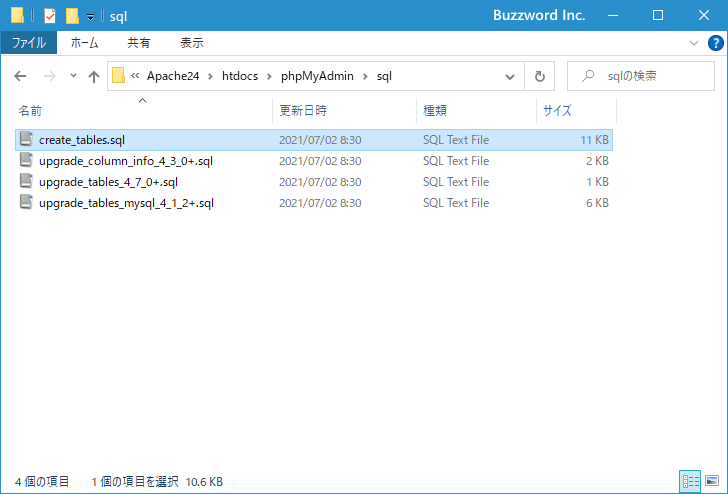
Task: Click the up-one-folder arrow icon
Action: (x=94, y=76)
